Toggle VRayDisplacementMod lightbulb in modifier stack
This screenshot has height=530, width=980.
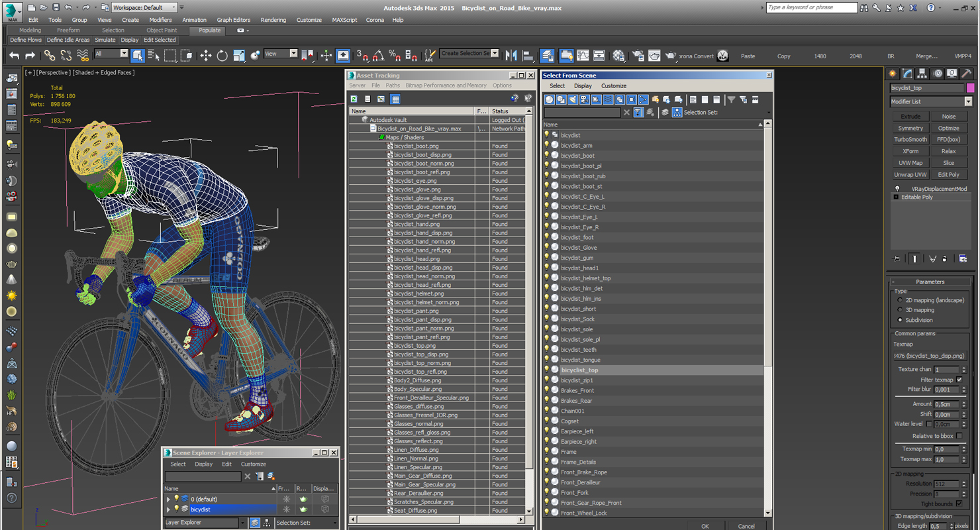pyautogui.click(x=897, y=189)
